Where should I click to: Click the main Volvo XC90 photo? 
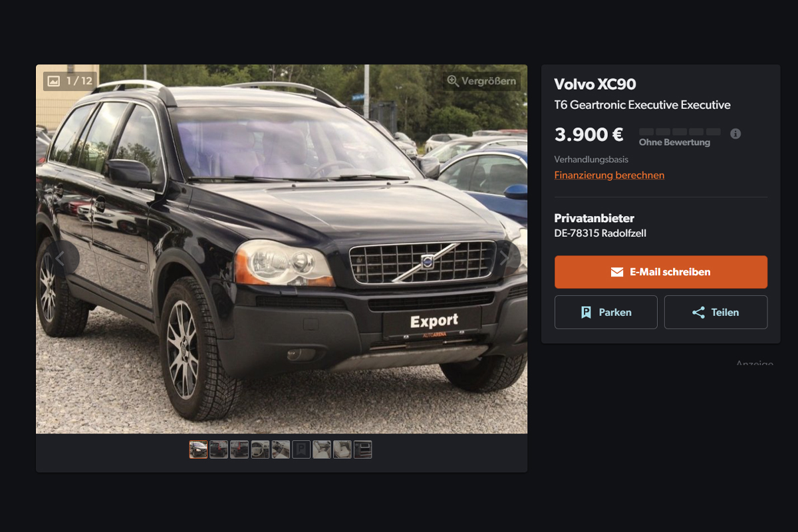281,249
